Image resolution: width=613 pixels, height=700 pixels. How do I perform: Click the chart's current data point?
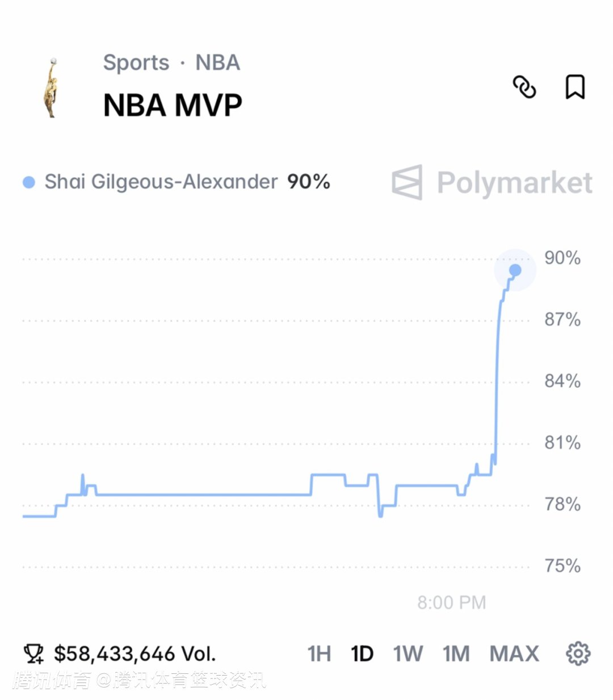coord(515,270)
